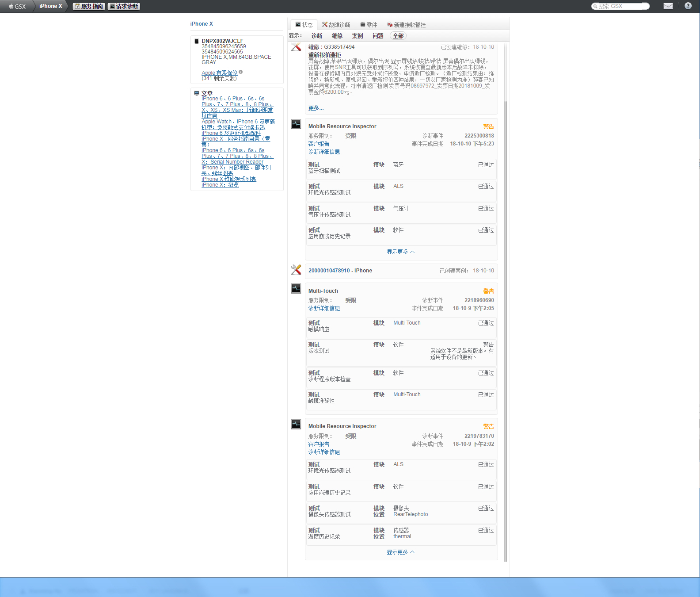Click the 诊断程序版本检查 test row

point(401,377)
